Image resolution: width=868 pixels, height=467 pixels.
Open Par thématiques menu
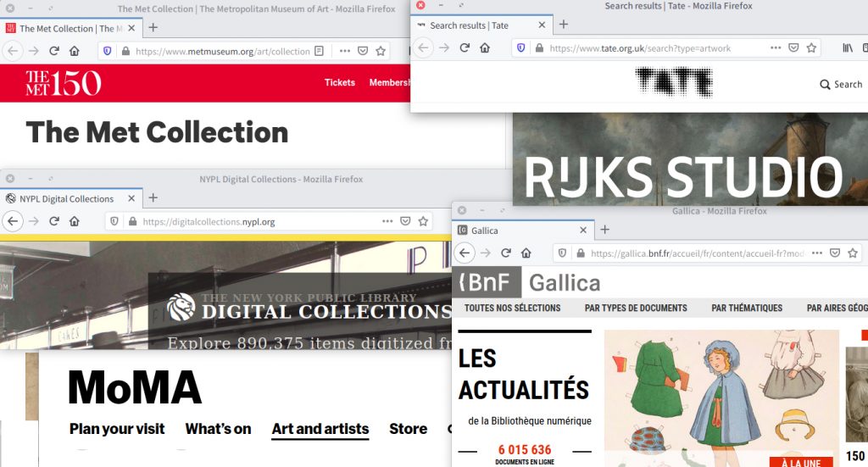point(747,308)
